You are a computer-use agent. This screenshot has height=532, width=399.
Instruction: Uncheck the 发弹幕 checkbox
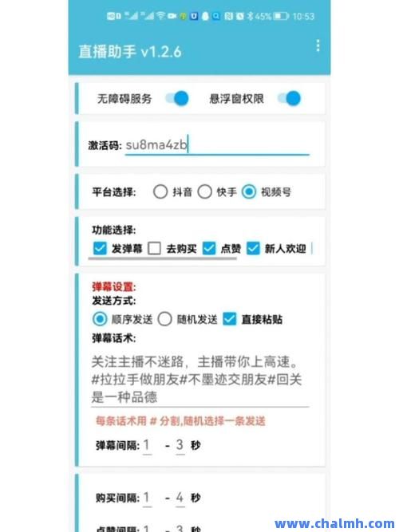tap(100, 248)
